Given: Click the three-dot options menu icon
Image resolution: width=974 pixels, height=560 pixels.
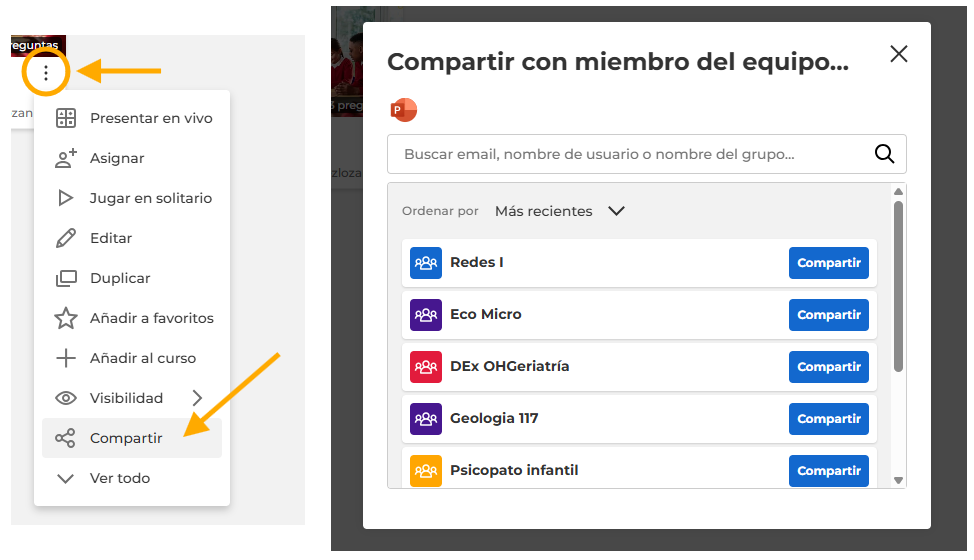Looking at the screenshot, I should [x=45, y=73].
